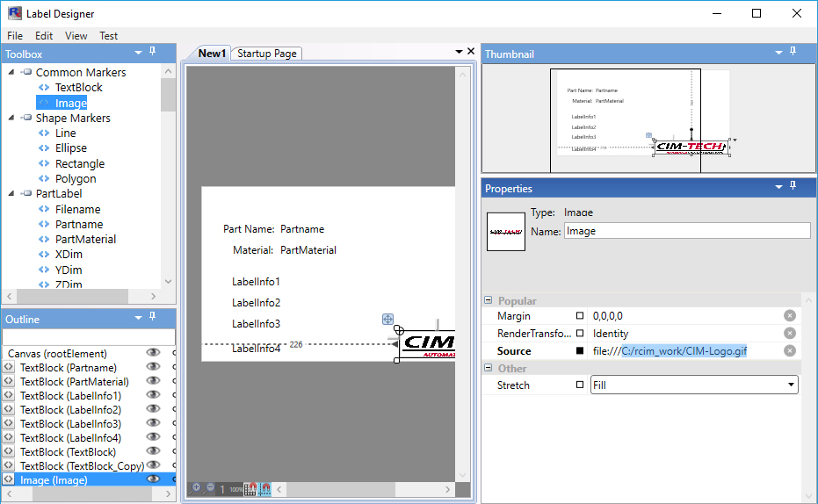Image resolution: width=818 pixels, height=504 pixels.
Task: Click the Label Designer app icon
Action: pos(15,13)
